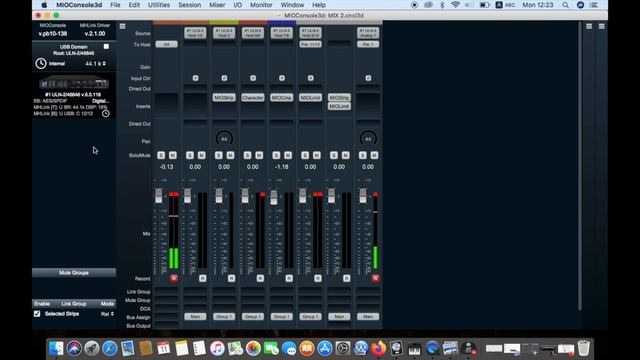Screen dimensions: 640x360
Task: Open the Character insert plug-in
Action: click(253, 98)
